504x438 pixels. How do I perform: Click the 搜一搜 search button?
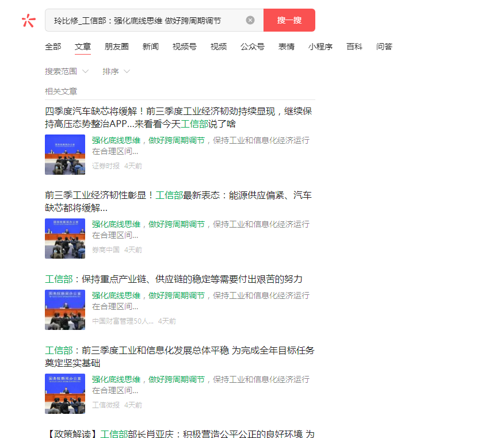pyautogui.click(x=289, y=20)
